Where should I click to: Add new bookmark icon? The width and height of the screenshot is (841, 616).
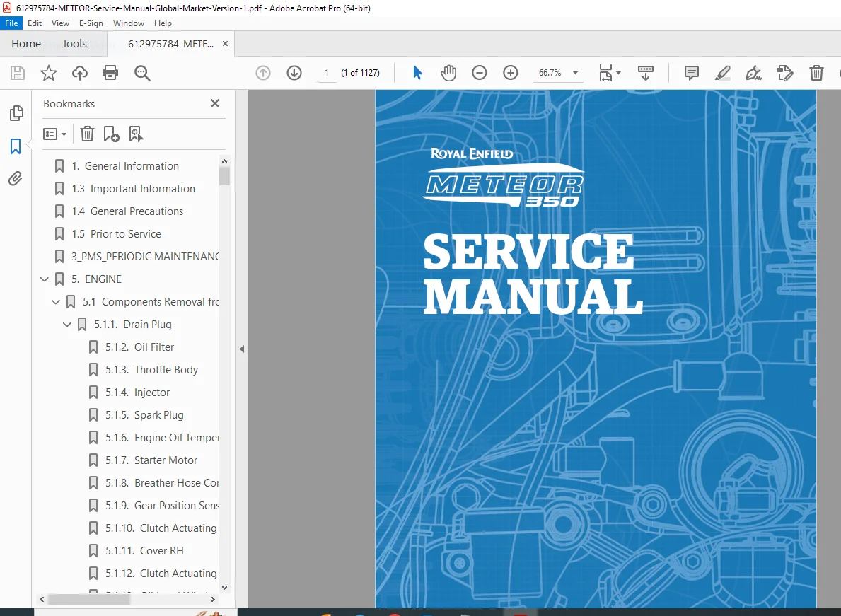[111, 134]
